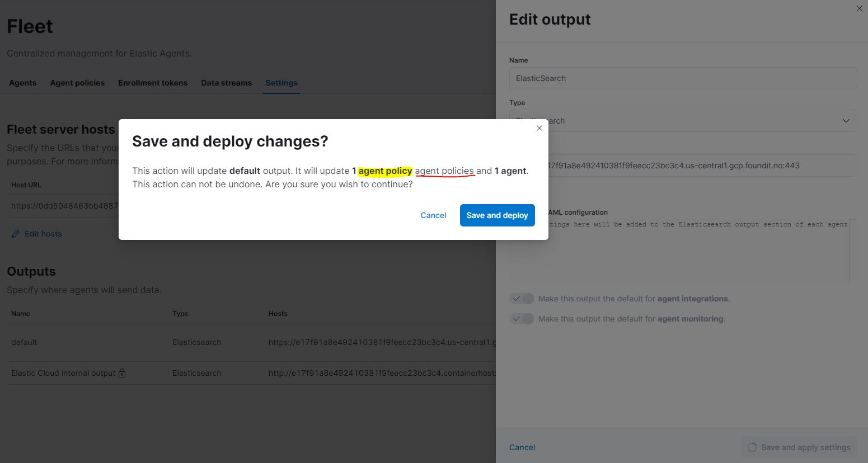Viewport: 868px width, 463px height.
Task: Click the pencil icon beside Edit hosts
Action: tap(16, 233)
